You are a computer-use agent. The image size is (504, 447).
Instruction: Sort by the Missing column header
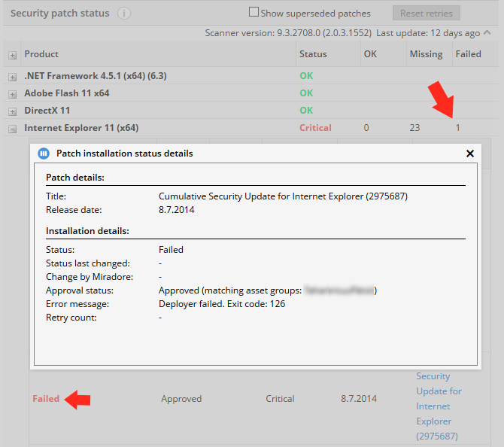427,54
